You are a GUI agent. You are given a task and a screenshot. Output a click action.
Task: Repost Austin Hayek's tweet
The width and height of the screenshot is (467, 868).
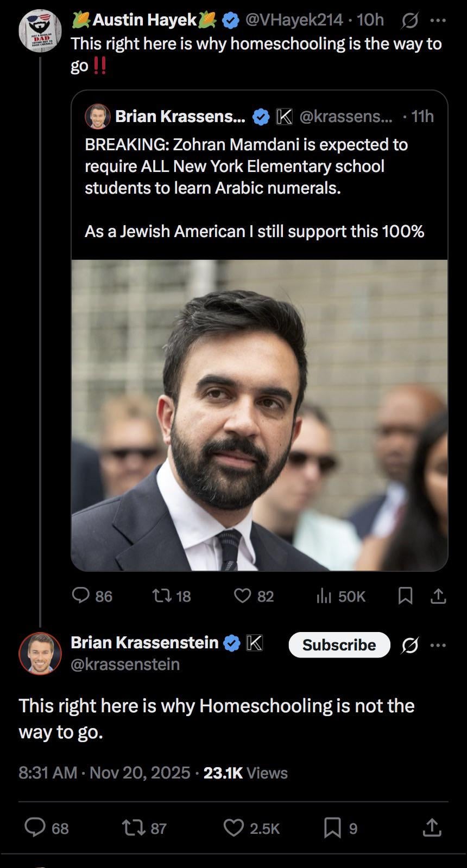(x=161, y=596)
